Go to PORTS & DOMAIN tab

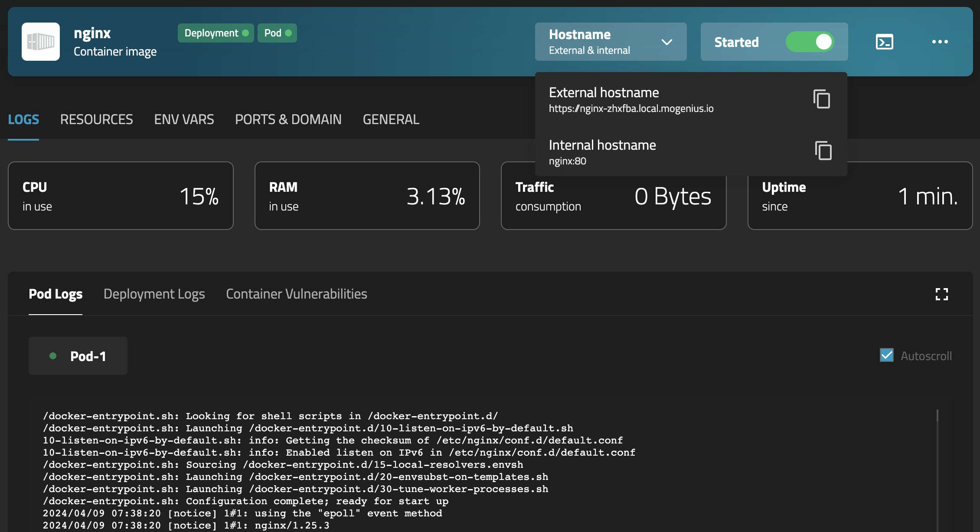coord(288,119)
